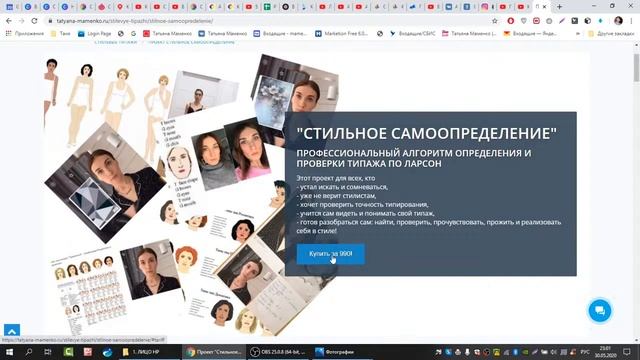Click the face shape checklist drawing
Image resolution: width=640 pixels, height=360 pixels.
click(179, 163)
